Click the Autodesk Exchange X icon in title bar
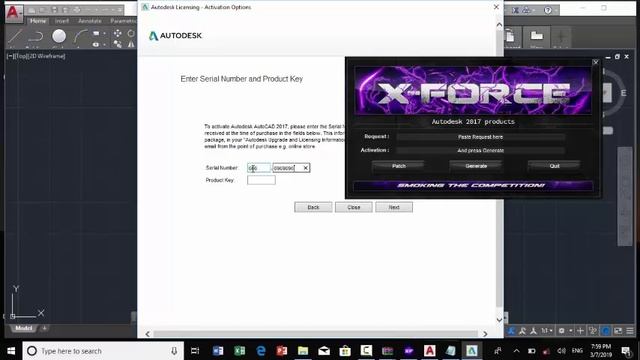This screenshot has height=360, width=640. coord(516,10)
